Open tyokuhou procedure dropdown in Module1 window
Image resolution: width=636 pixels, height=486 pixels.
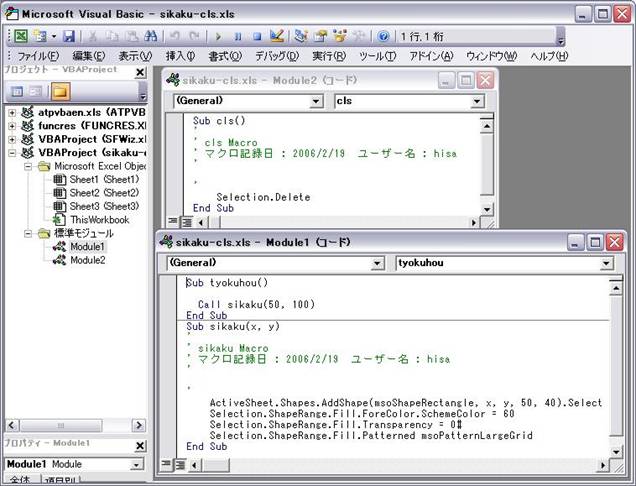606,263
